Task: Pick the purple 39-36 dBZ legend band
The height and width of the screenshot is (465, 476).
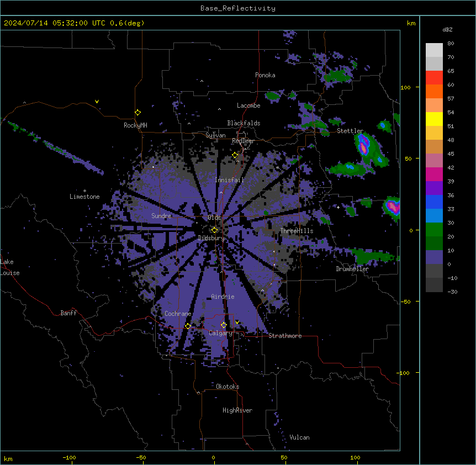Action: [434, 188]
